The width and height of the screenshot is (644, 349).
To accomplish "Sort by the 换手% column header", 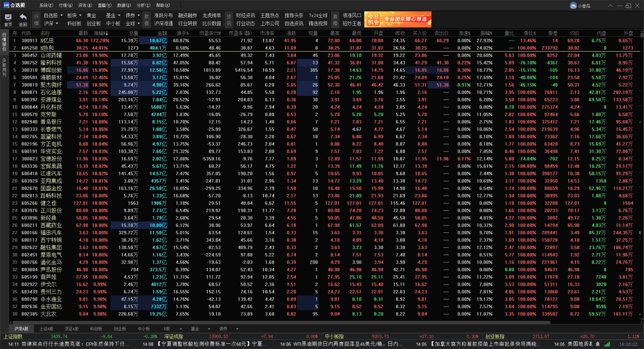I will tap(183, 33).
